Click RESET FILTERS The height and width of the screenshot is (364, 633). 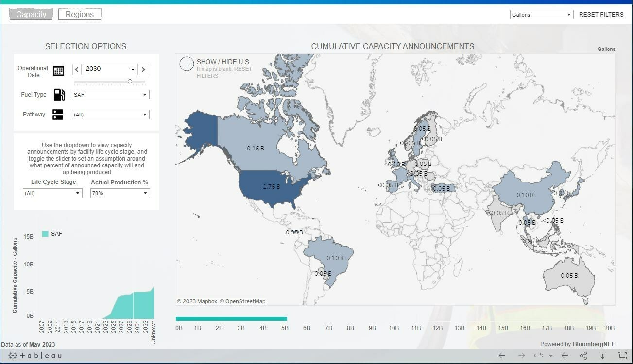[x=601, y=14]
